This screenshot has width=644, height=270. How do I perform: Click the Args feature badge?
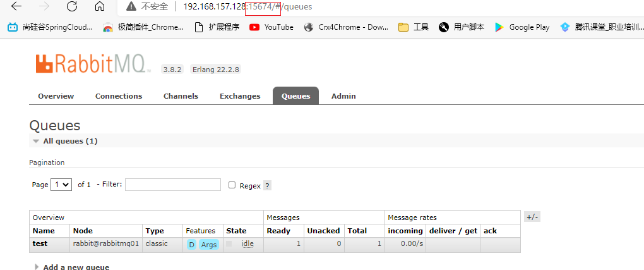pos(209,245)
